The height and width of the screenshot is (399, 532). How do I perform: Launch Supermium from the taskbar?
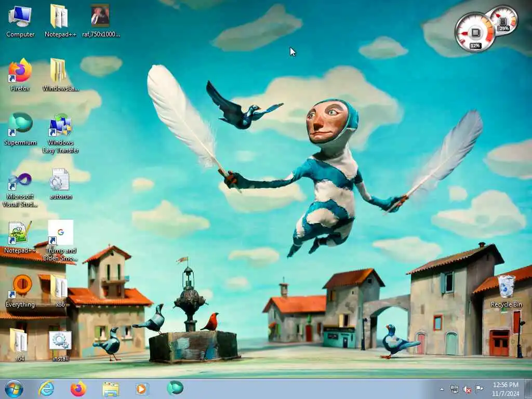tap(175, 388)
